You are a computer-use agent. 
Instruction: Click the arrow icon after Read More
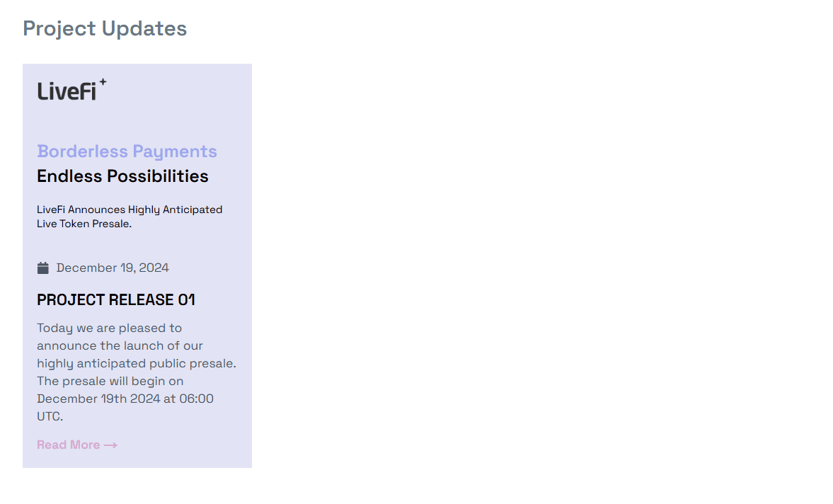110,445
